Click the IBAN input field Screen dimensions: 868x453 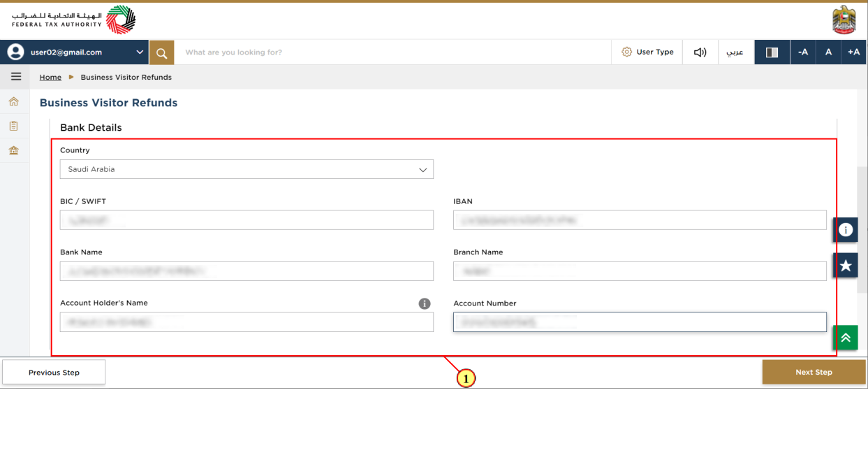(x=640, y=220)
